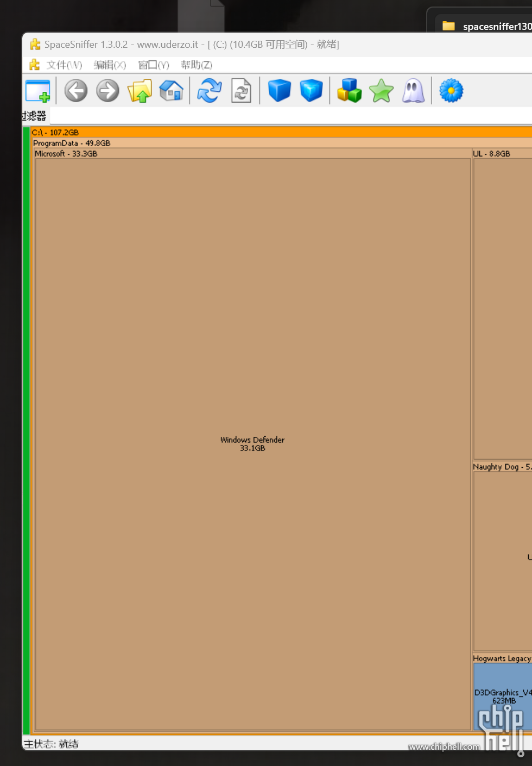
Task: Toggle the green star free space icon
Action: [382, 91]
